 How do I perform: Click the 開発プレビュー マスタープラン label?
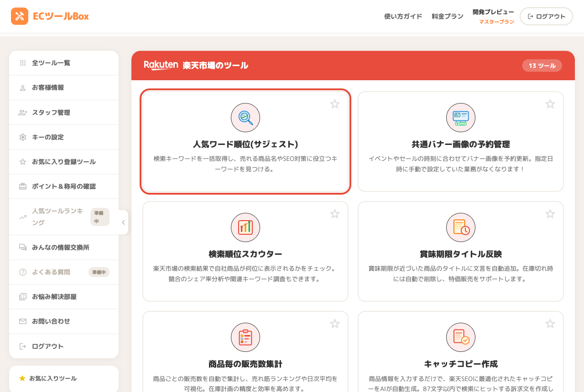(x=493, y=16)
